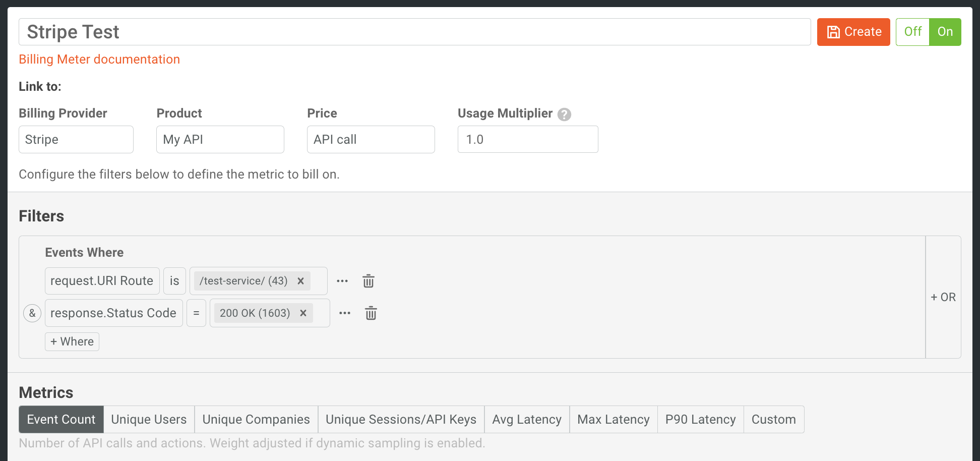Select the P90 Latency metric tab
The width and height of the screenshot is (980, 461).
pos(700,419)
